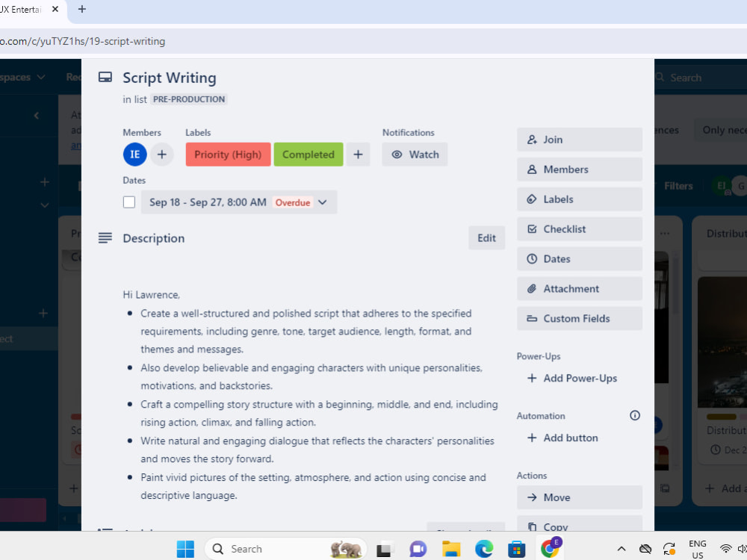Open the dates dropdown Sep 18 - Sep 27
The width and height of the screenshot is (747, 560).
pyautogui.click(x=239, y=202)
